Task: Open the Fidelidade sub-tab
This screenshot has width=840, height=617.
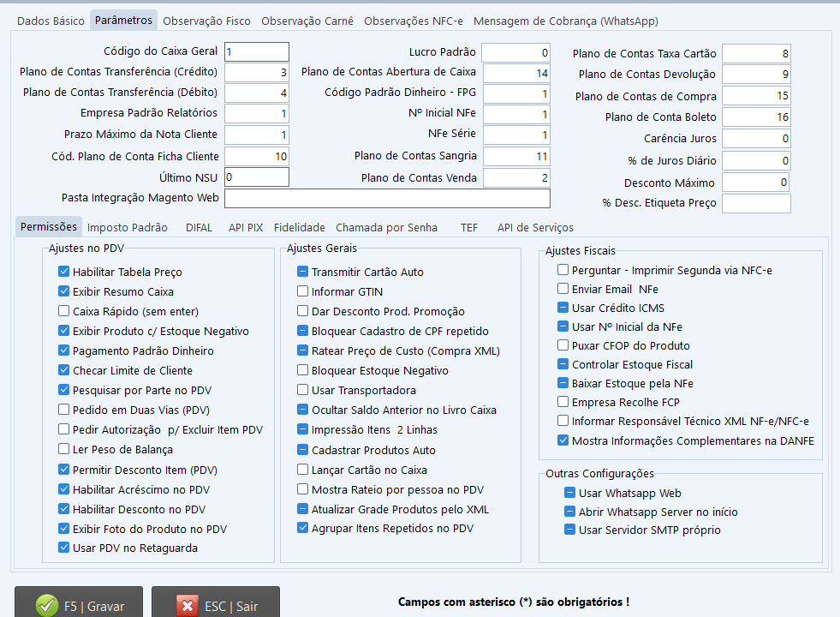Action: 300,227
